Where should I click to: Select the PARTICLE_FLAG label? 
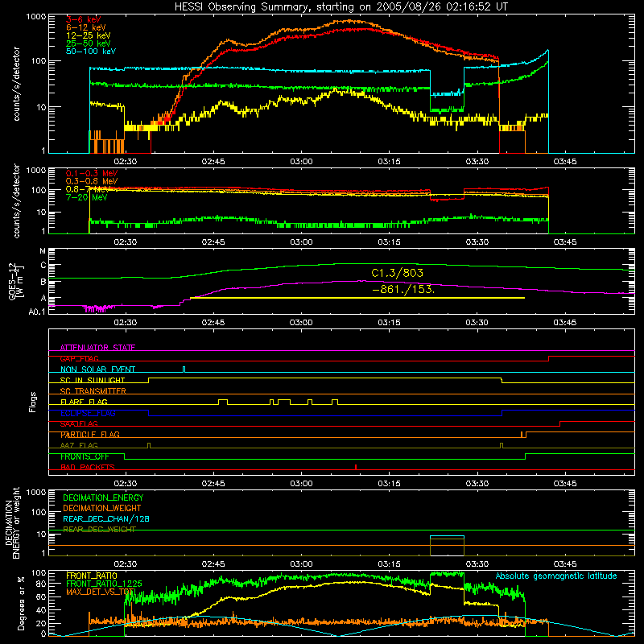[x=90, y=434]
